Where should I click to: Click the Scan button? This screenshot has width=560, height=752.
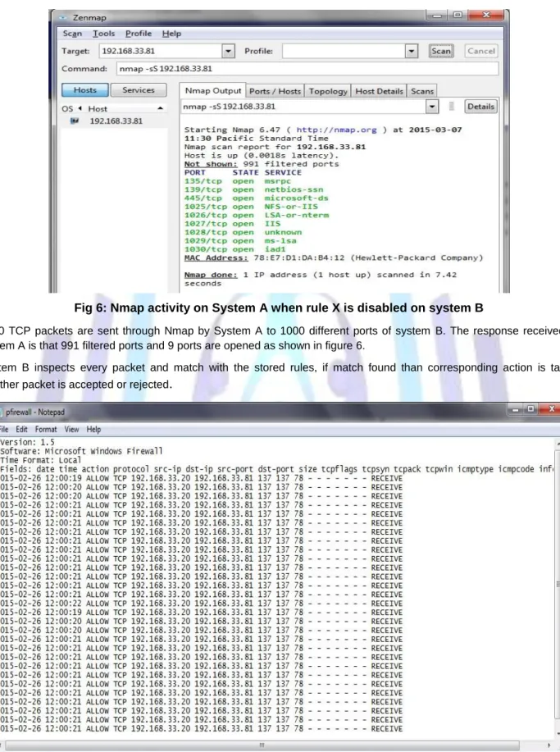pyautogui.click(x=441, y=51)
